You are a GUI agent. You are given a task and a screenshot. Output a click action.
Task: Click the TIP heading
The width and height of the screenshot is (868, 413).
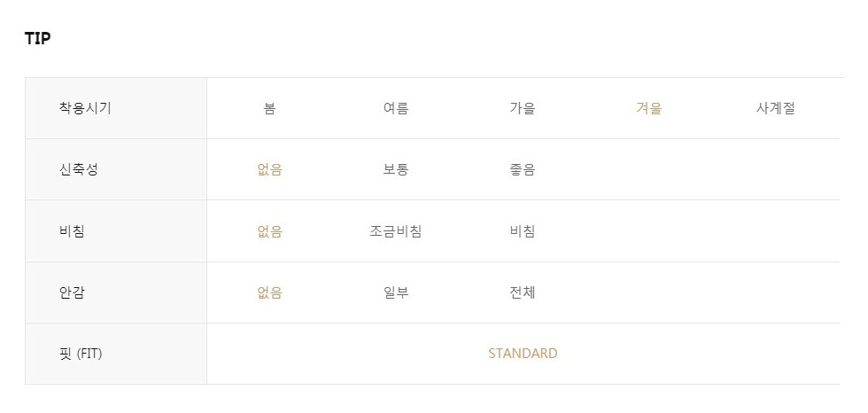click(37, 39)
